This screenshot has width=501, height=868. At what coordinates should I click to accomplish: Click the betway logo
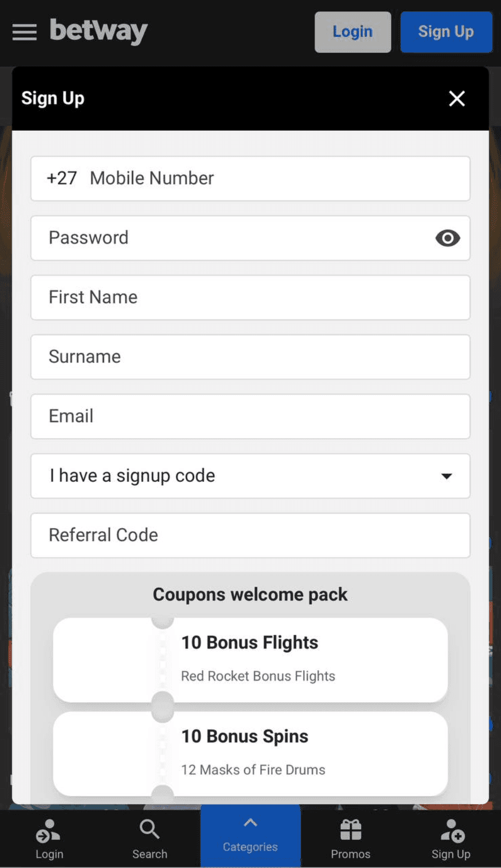(99, 31)
